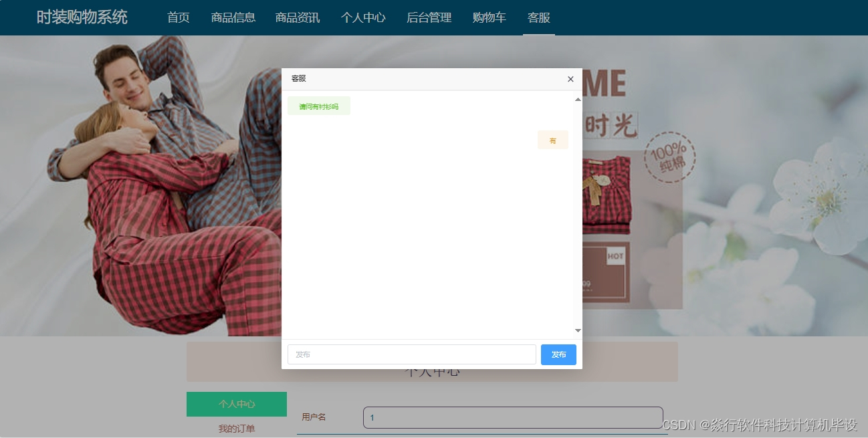Click the scroll-up arrow in the chat window
Image resolution: width=868 pixels, height=438 pixels.
click(x=578, y=99)
